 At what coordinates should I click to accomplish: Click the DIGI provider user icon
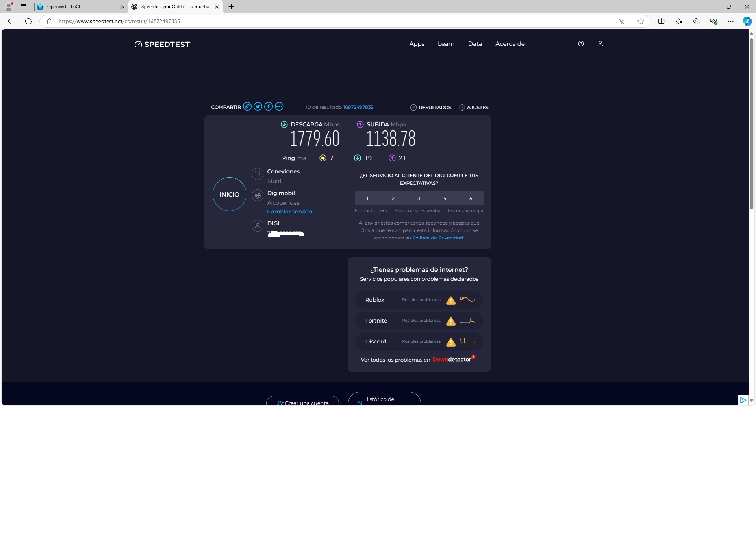pyautogui.click(x=258, y=226)
